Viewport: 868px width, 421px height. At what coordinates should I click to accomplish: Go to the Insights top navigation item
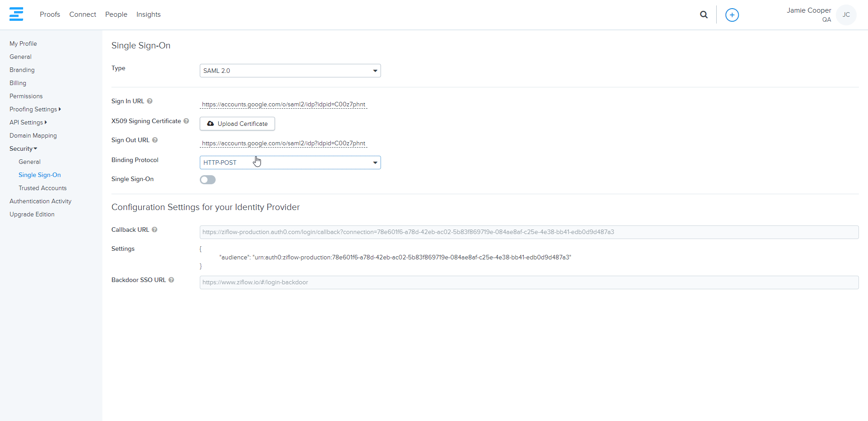[148, 14]
